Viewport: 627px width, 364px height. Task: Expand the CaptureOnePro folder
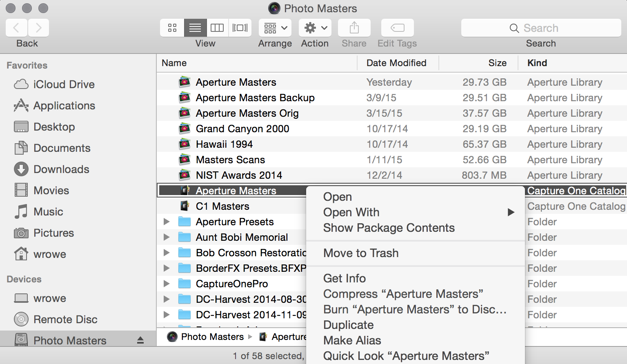click(167, 284)
